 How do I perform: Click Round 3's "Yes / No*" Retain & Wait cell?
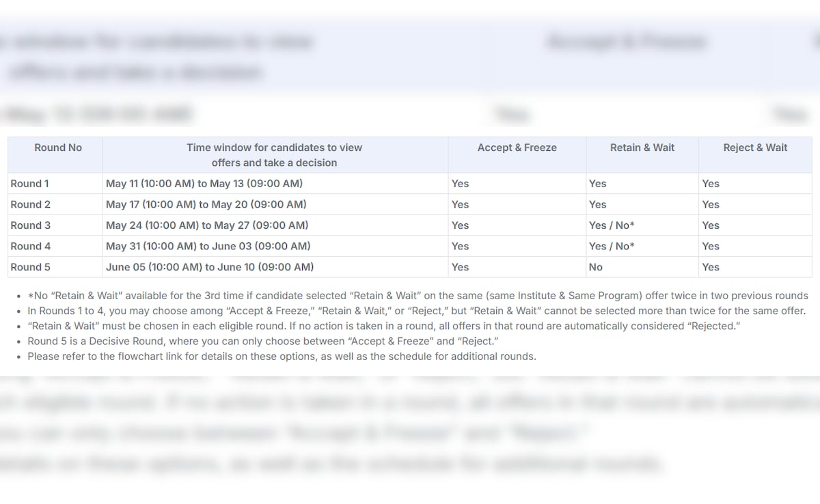pyautogui.click(x=612, y=225)
